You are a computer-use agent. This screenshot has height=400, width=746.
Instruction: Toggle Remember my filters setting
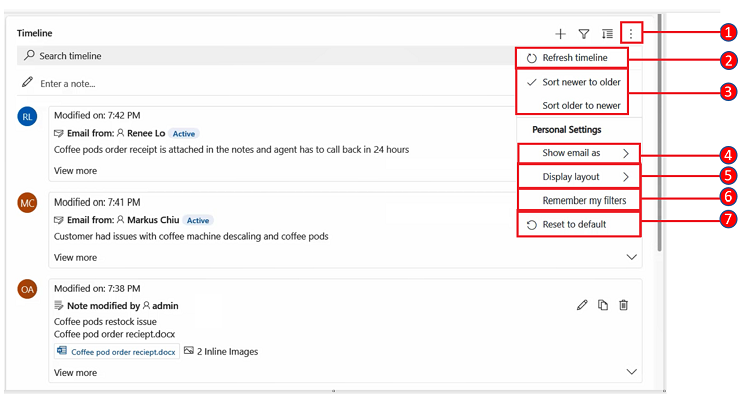[x=584, y=201]
